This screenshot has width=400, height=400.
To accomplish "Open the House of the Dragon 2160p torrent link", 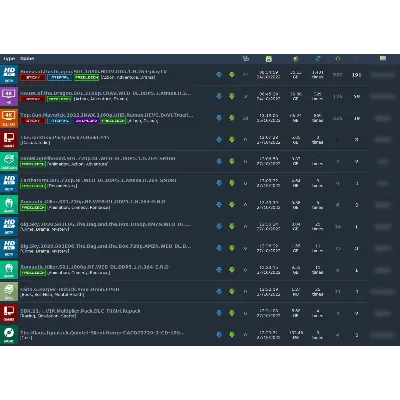I will [x=106, y=93].
